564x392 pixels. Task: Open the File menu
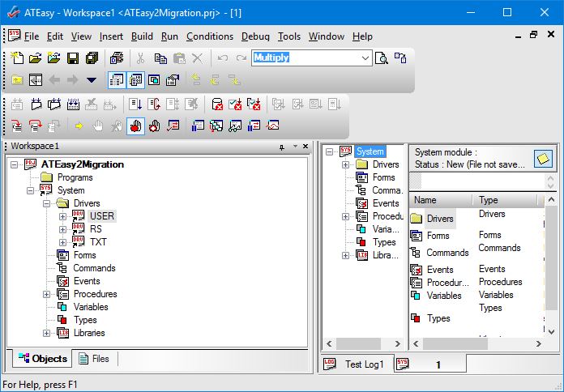(x=32, y=36)
